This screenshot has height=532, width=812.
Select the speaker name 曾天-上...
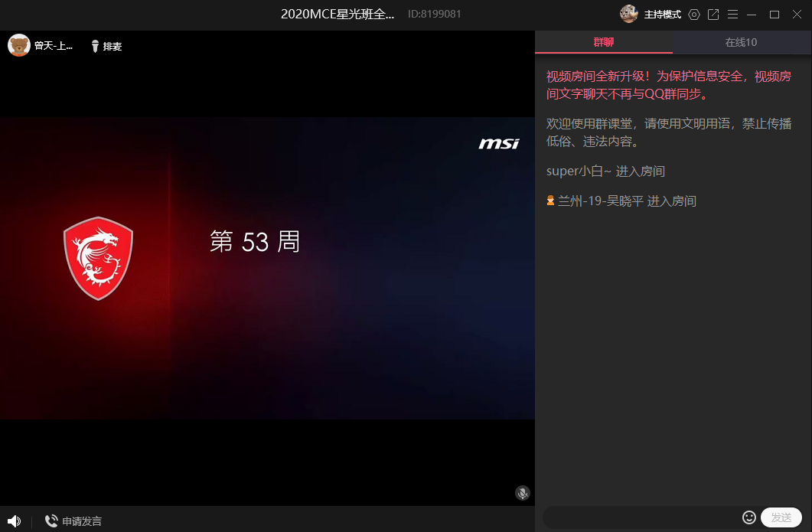[54, 46]
